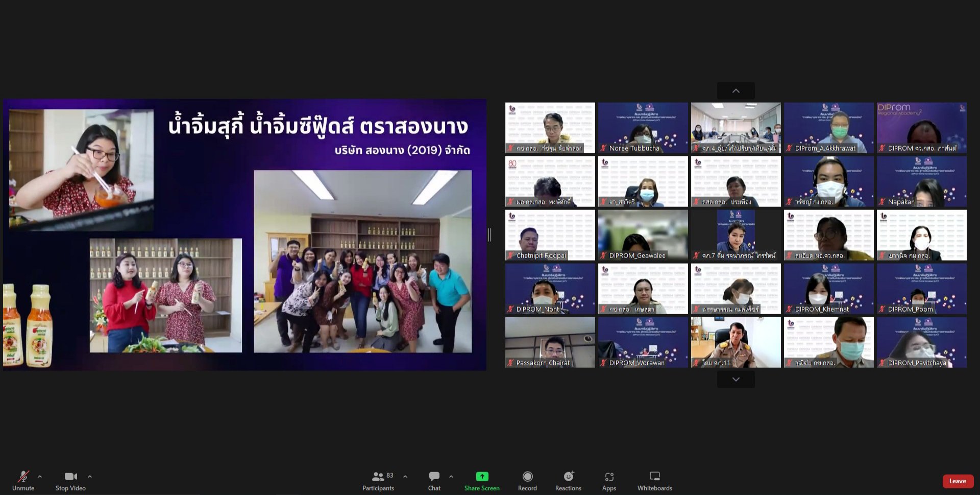980x495 pixels.
Task: Click the Unmute microphone icon
Action: pos(23,477)
